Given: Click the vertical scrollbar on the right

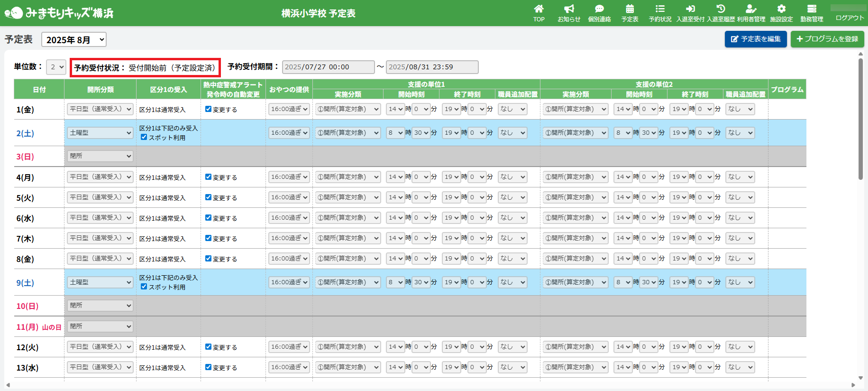Looking at the screenshot, I should [x=860, y=119].
